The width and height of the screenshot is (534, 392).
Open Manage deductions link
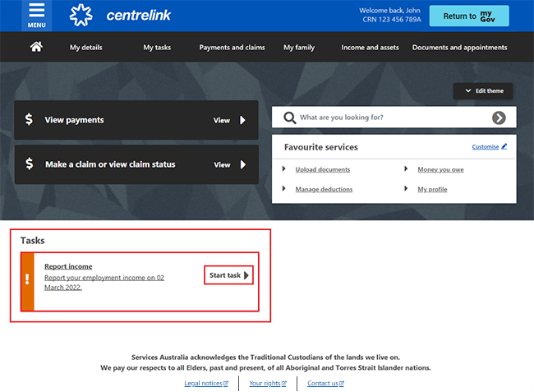(x=324, y=189)
